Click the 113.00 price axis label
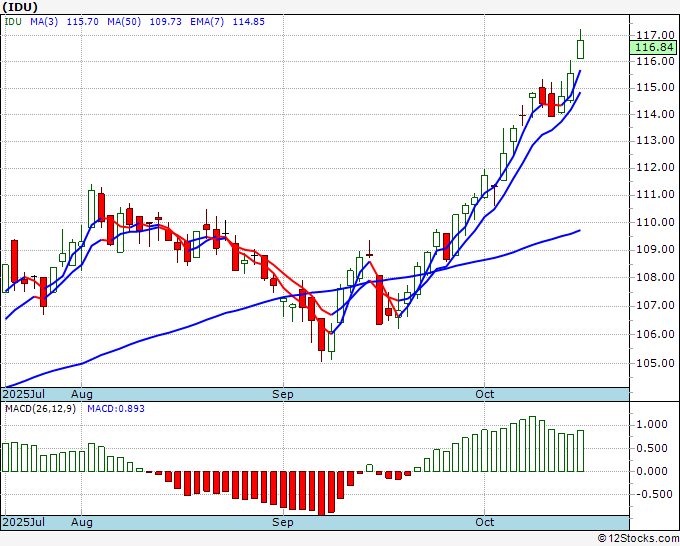Image resolution: width=680 pixels, height=546 pixels. point(655,141)
